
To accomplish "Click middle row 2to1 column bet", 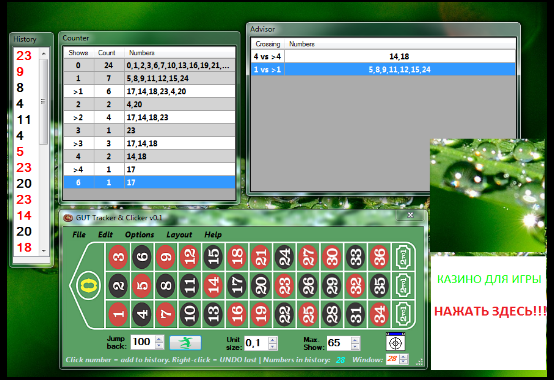I will [403, 285].
